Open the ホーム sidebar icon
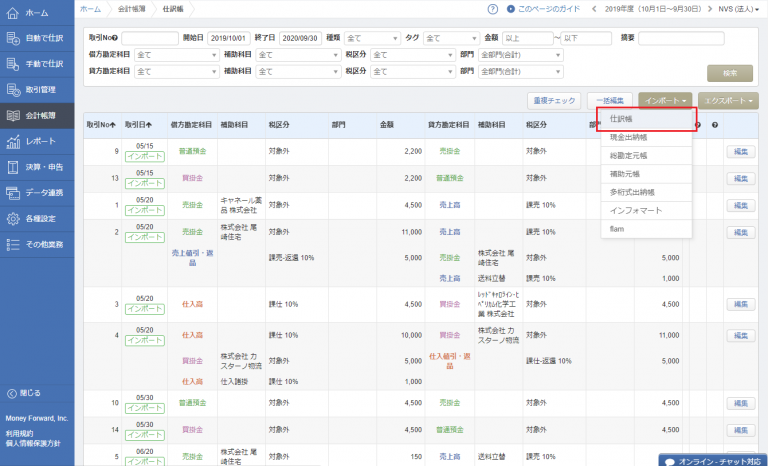The image size is (768, 466). click(x=12, y=13)
